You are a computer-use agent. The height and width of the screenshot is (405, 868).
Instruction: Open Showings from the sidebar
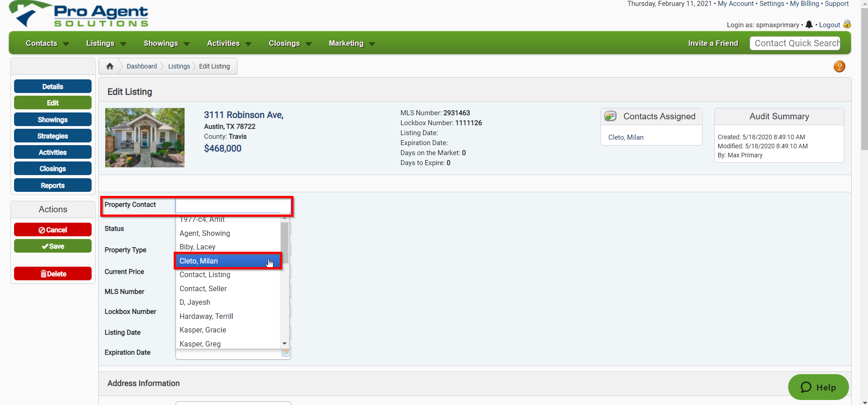53,120
